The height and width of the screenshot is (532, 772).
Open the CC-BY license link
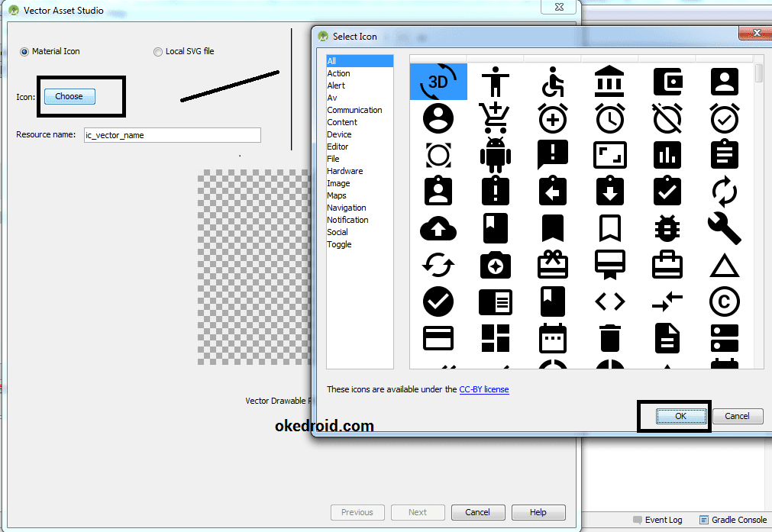click(x=483, y=389)
